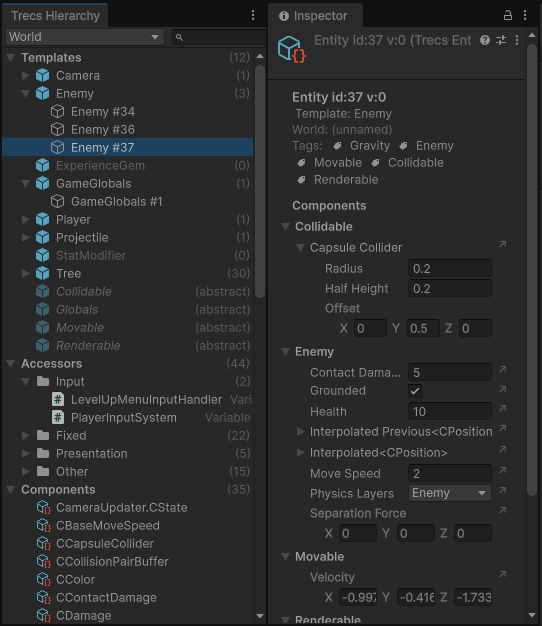Toggle the Grounded checkbox
542x626 pixels.
[415, 391]
